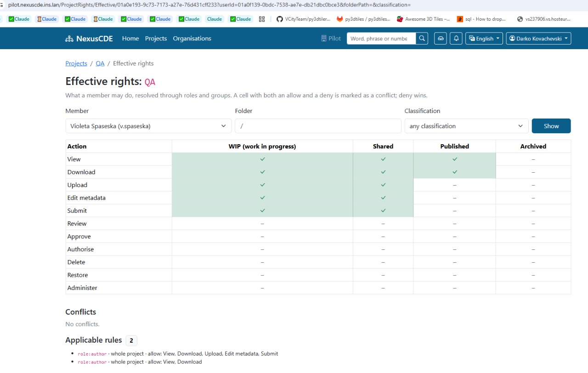Image resolution: width=588 pixels, height=373 pixels.
Task: Click the NexusCDE logo in the navbar
Action: pos(89,39)
